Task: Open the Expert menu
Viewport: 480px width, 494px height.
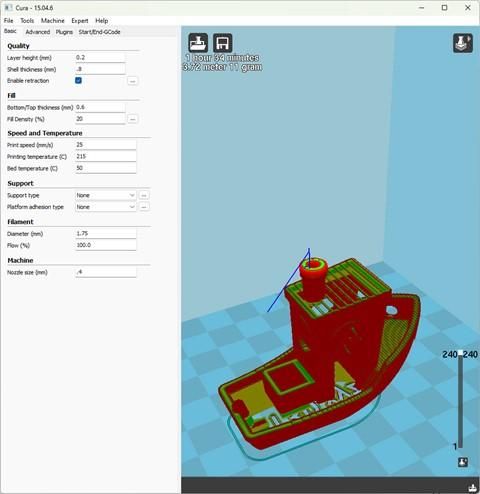Action: coord(80,21)
